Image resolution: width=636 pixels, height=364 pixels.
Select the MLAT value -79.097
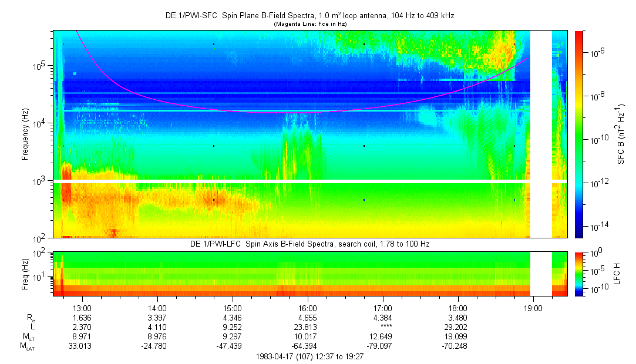(382, 346)
